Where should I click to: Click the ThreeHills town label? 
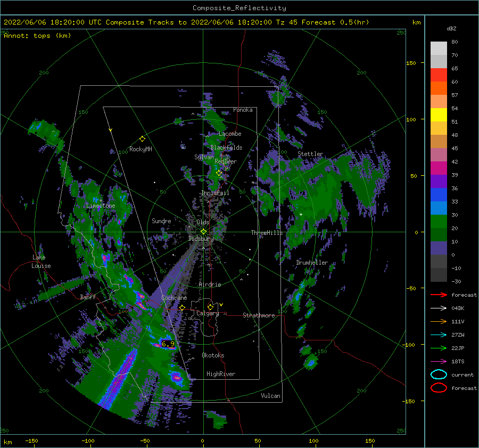coord(267,233)
